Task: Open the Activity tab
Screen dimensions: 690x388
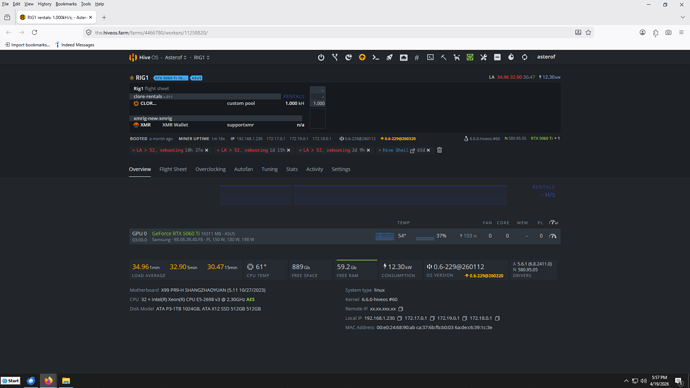Action: (x=315, y=169)
